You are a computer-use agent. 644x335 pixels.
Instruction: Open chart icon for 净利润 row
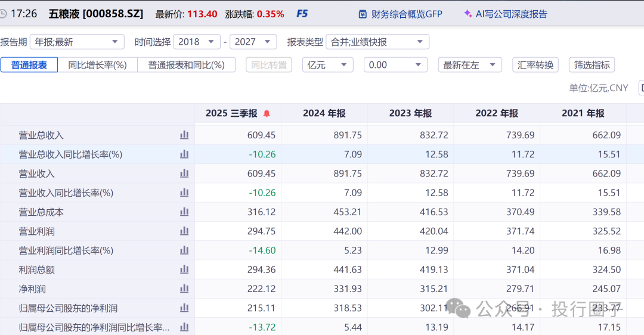(x=184, y=289)
